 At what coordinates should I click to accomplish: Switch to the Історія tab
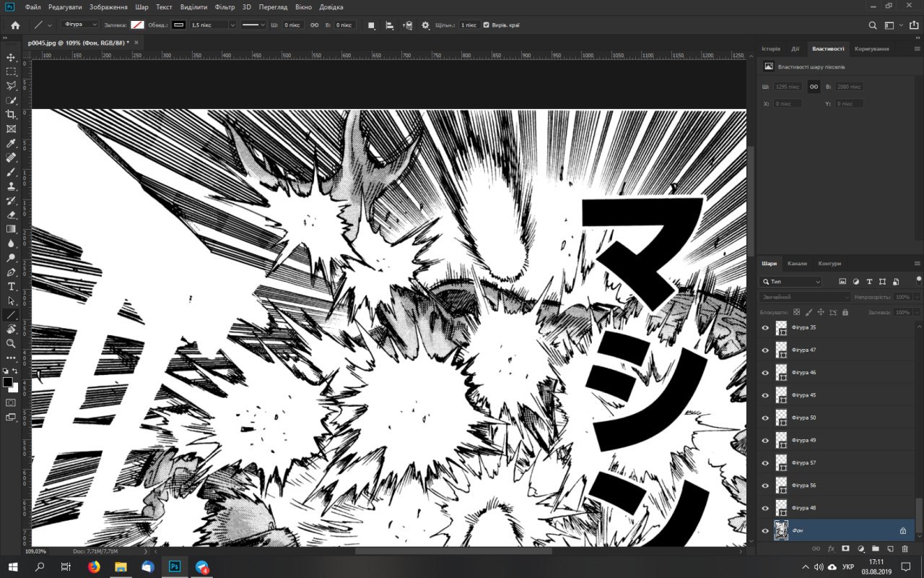point(770,48)
